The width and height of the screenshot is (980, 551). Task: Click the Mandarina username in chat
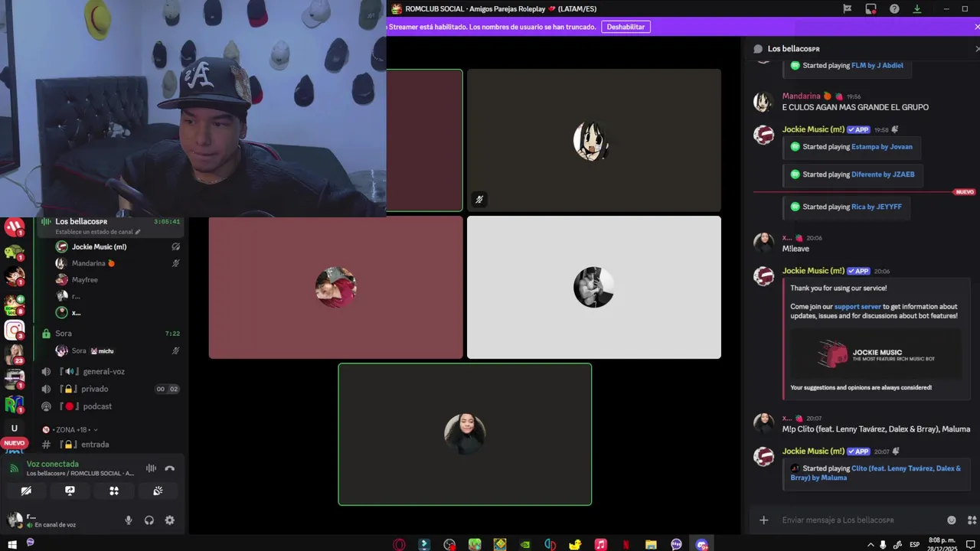pos(801,96)
